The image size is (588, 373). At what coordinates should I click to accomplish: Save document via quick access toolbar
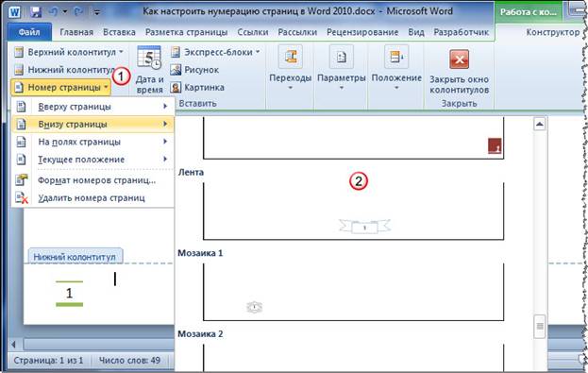[36, 12]
